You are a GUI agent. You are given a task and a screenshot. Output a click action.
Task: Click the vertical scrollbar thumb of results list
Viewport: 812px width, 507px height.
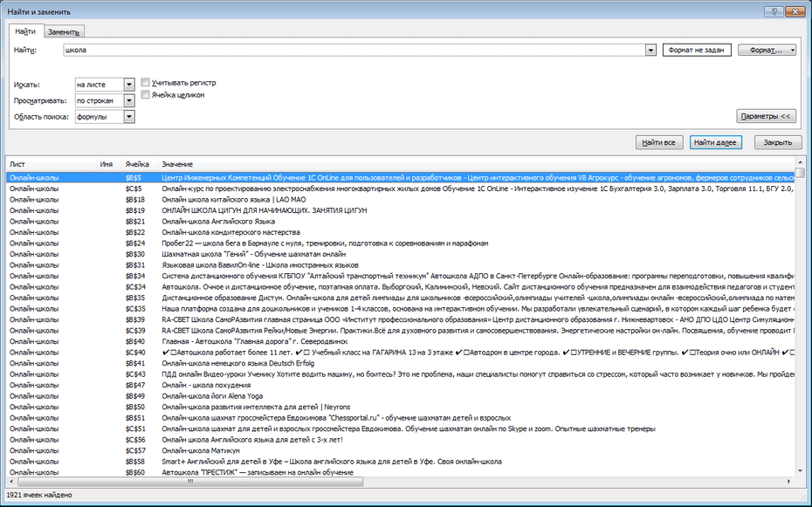click(800, 173)
